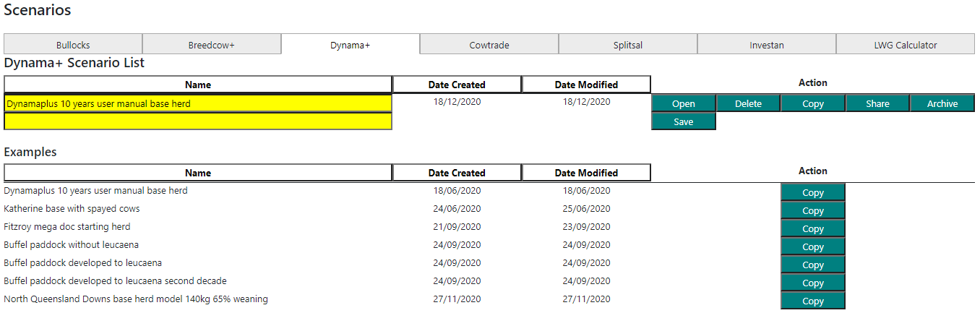980x313 pixels.
Task: Click the 'Examples' section heading
Action: coord(30,153)
